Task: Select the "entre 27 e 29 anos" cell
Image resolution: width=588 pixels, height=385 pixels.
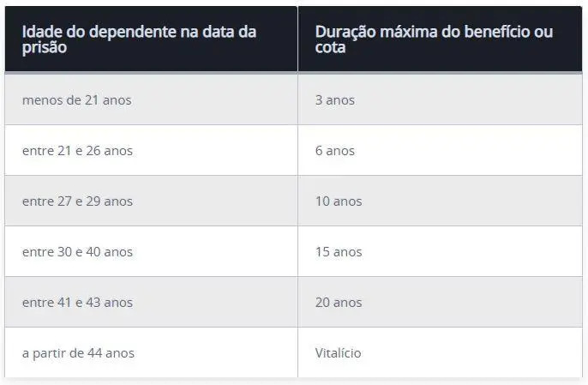Action: 77,202
